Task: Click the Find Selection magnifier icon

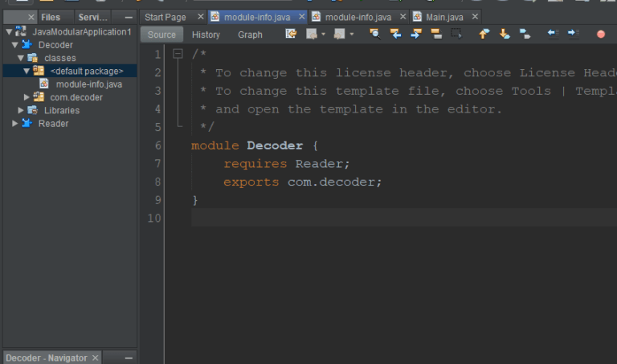Action: (374, 34)
